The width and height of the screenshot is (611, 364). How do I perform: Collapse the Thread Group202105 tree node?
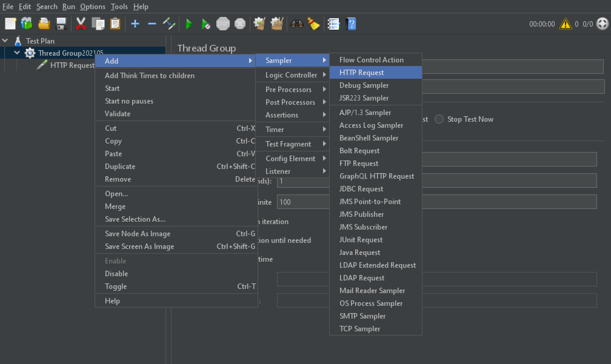pyautogui.click(x=17, y=53)
